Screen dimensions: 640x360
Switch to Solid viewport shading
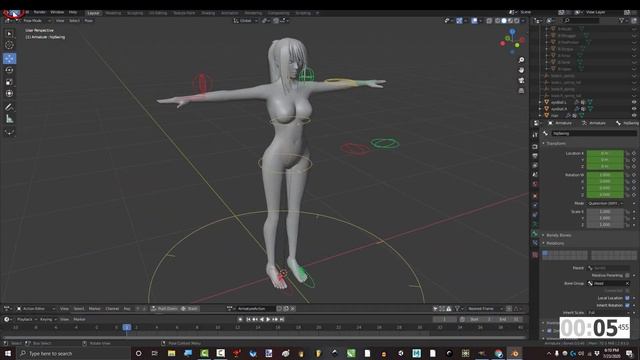504,20
